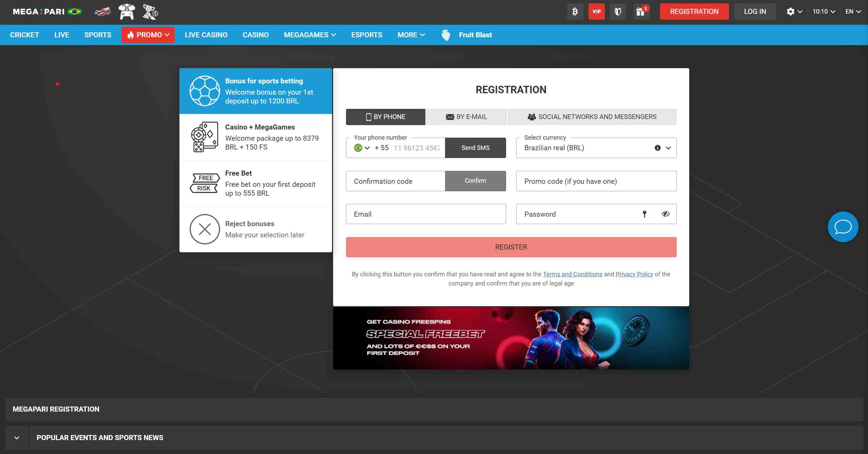This screenshot has width=868, height=454.
Task: Focus the Confirmation code field
Action: pyautogui.click(x=396, y=181)
